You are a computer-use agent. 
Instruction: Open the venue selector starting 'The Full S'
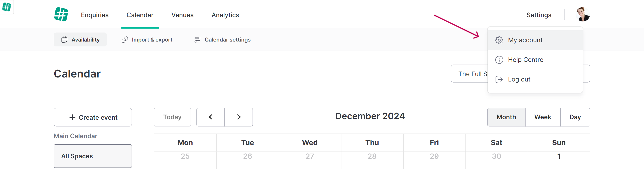coord(469,74)
